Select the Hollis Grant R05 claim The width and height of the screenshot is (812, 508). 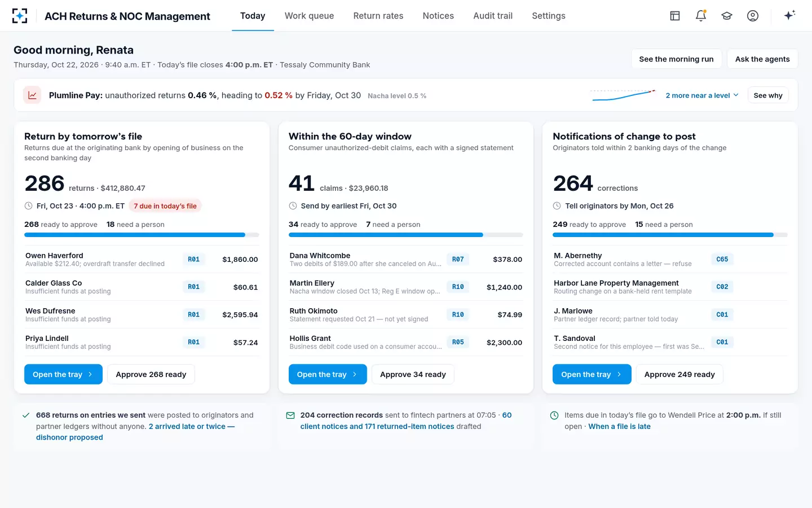pyautogui.click(x=406, y=343)
